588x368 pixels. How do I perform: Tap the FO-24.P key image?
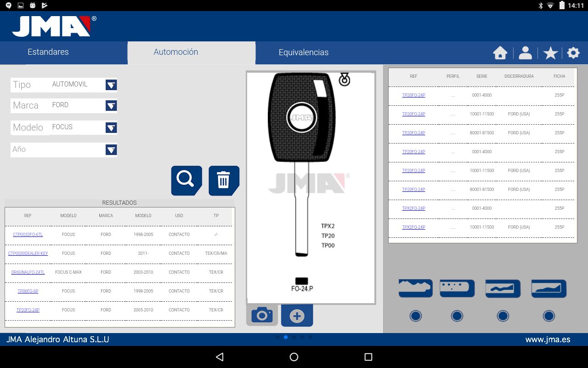[x=311, y=187]
